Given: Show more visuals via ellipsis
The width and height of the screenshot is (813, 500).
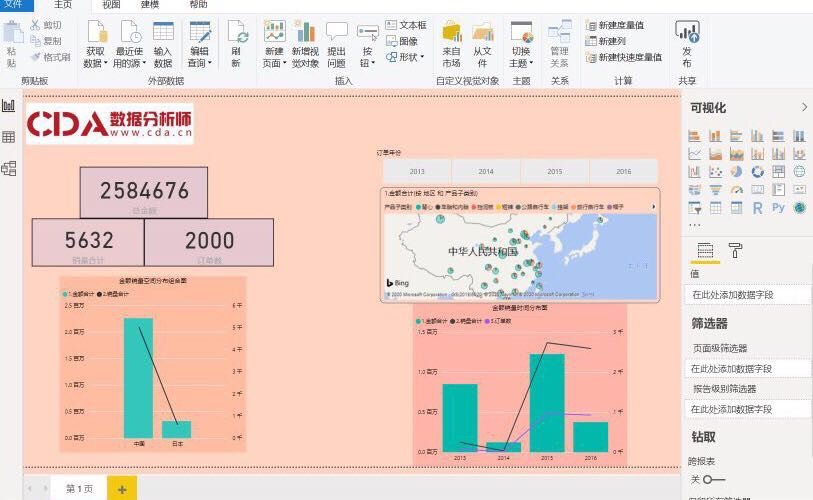Looking at the screenshot, I should coord(695,225).
